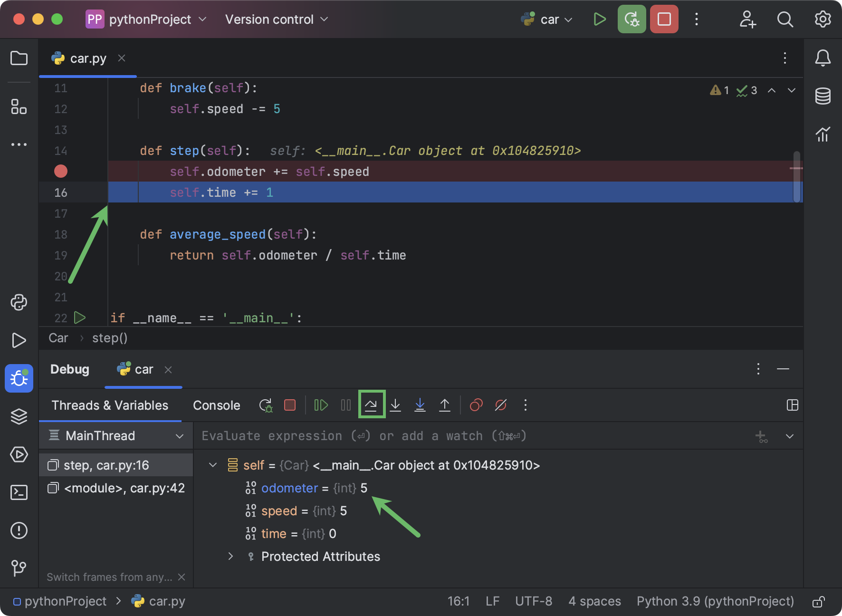This screenshot has height=616, width=842.
Task: Pause program in debug toolbar
Action: point(346,405)
